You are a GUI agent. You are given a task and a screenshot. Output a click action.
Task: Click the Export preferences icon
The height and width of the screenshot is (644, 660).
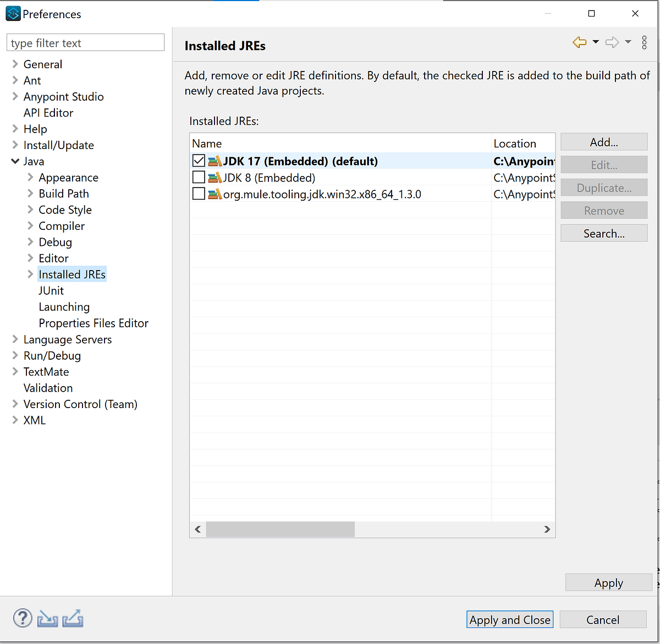tap(72, 618)
